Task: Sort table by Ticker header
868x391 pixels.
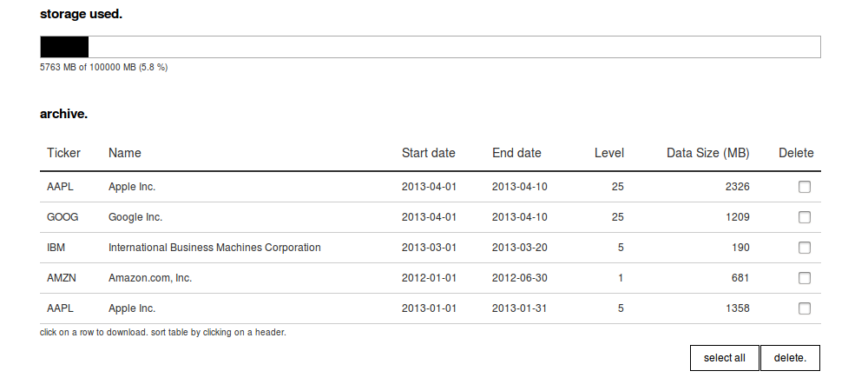Action: 63,153
